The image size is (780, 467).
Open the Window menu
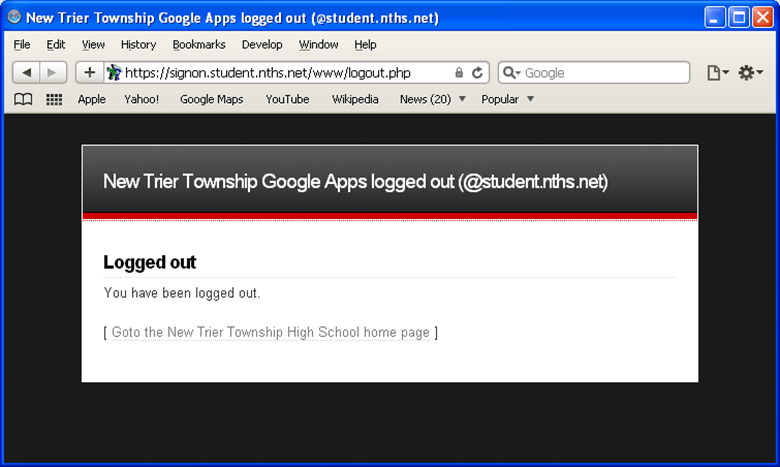[318, 45]
